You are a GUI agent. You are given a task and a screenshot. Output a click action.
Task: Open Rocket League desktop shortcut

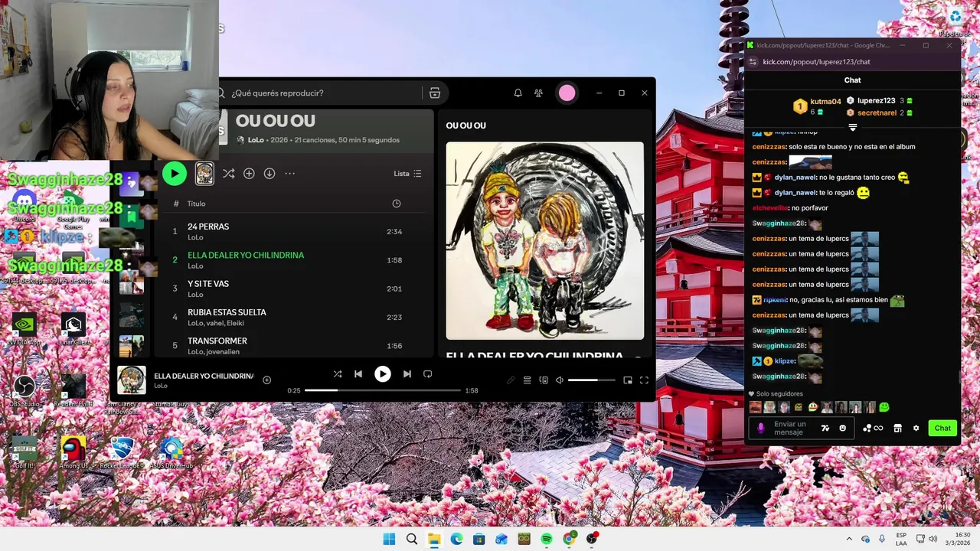click(122, 451)
